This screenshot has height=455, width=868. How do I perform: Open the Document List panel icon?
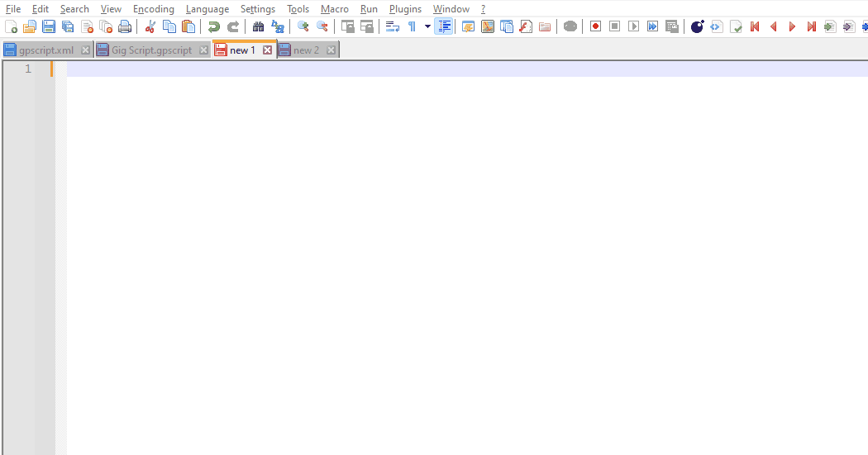point(507,26)
